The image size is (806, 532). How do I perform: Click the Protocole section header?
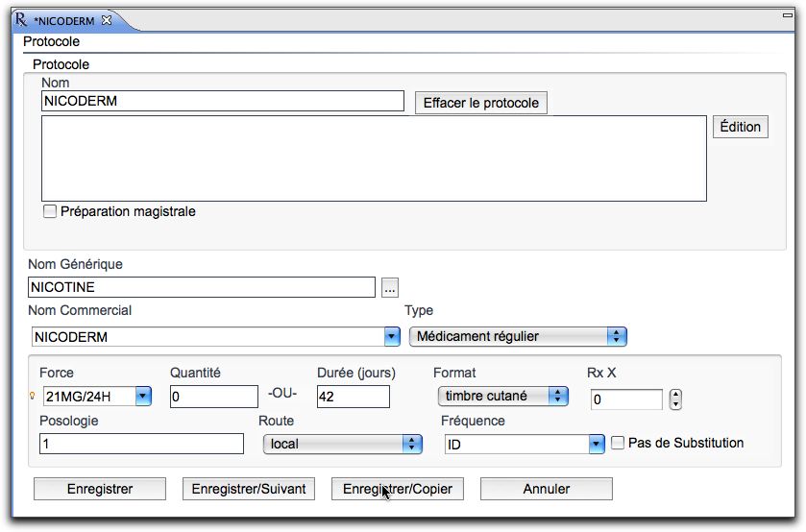(52, 41)
